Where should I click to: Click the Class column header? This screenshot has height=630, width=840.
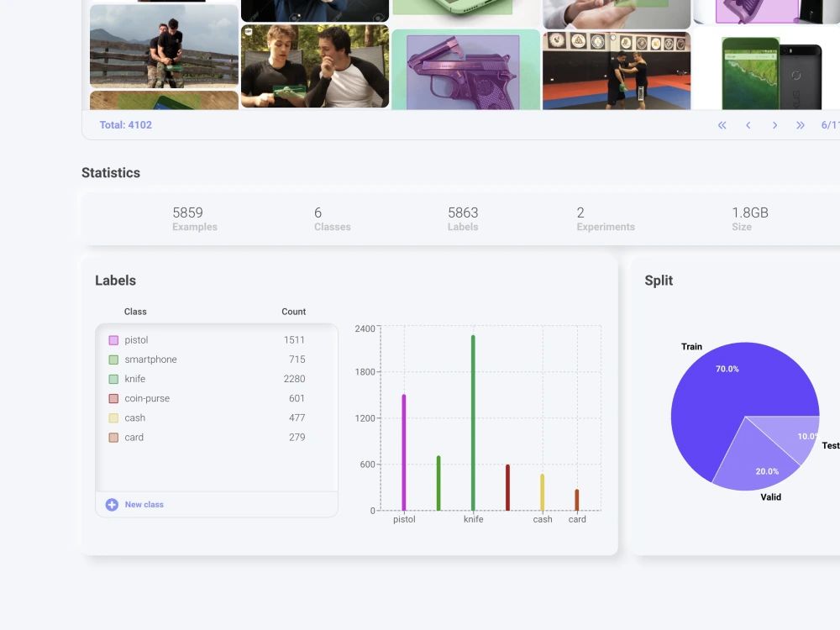coord(135,312)
